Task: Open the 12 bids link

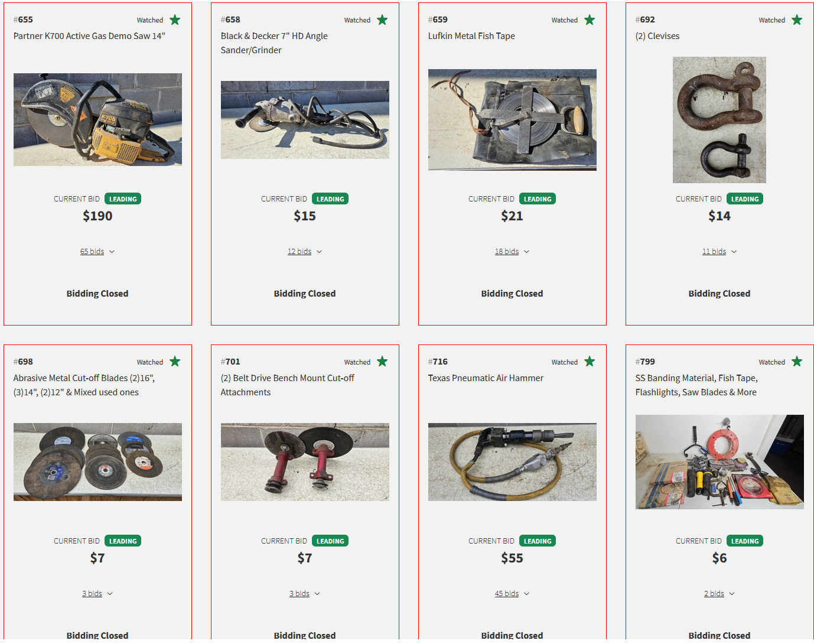Action: pos(299,252)
